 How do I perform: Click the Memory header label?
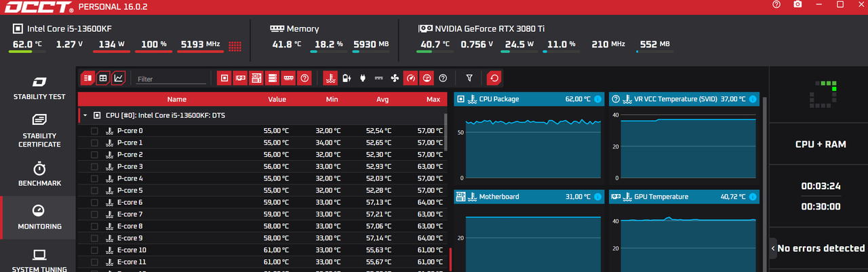tap(303, 28)
